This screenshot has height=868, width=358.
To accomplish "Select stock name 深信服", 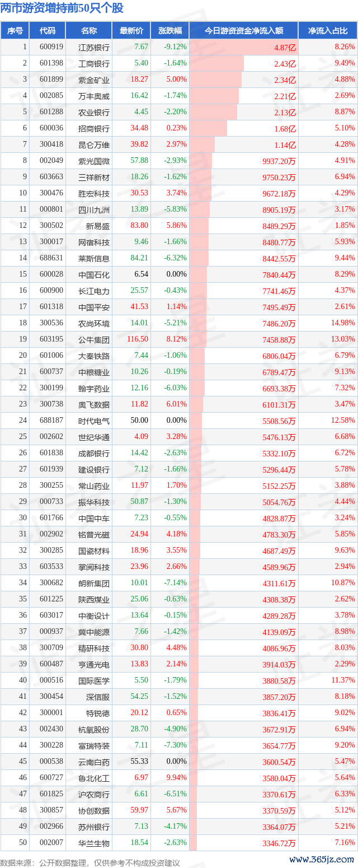I will tap(98, 697).
